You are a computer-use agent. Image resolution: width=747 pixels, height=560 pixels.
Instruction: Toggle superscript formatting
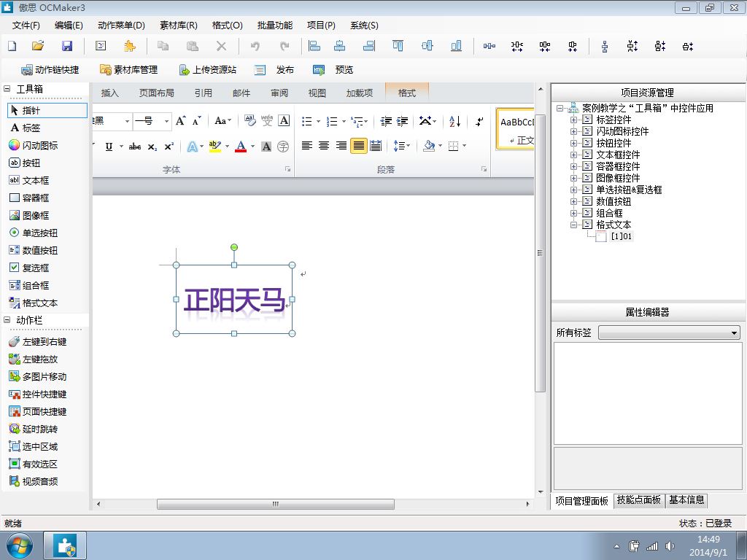click(169, 147)
